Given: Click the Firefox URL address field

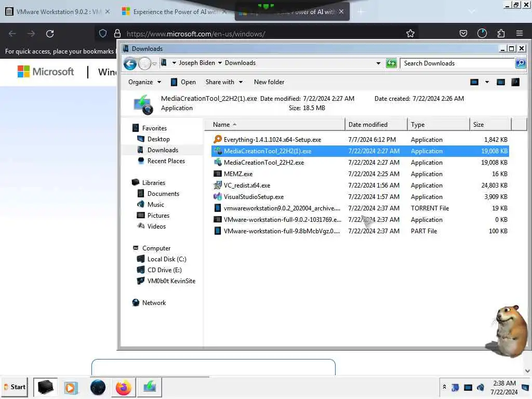Looking at the screenshot, I should pyautogui.click(x=258, y=34).
